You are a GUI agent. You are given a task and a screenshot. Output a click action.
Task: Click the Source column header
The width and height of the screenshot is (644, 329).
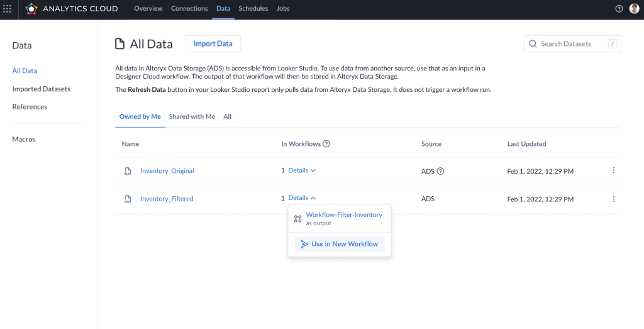pyautogui.click(x=431, y=144)
